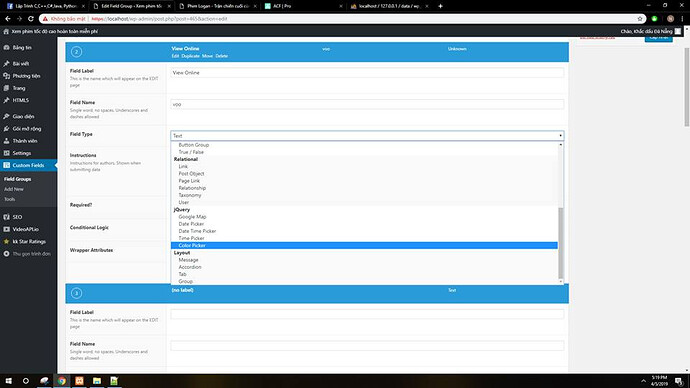
Task: Switch to localhost phpMyAdmin tab
Action: [x=389, y=6]
